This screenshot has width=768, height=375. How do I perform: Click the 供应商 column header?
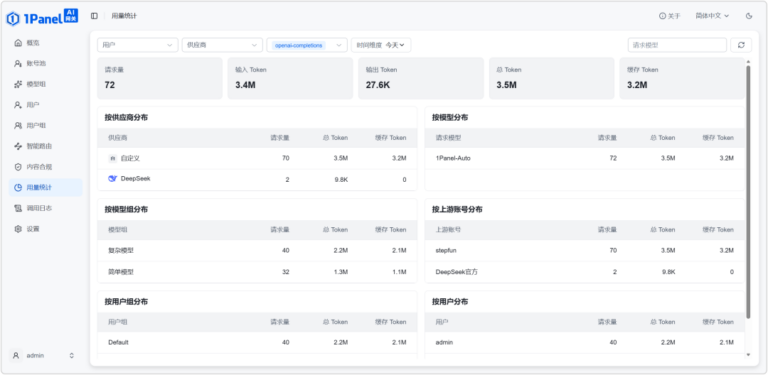[118, 138]
